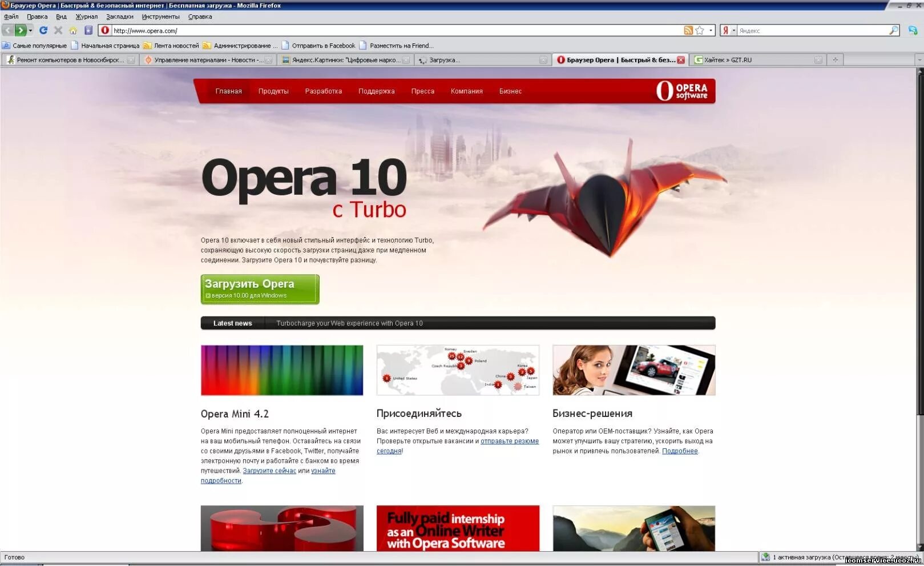
Task: Open the Правка menu
Action: 37,17
